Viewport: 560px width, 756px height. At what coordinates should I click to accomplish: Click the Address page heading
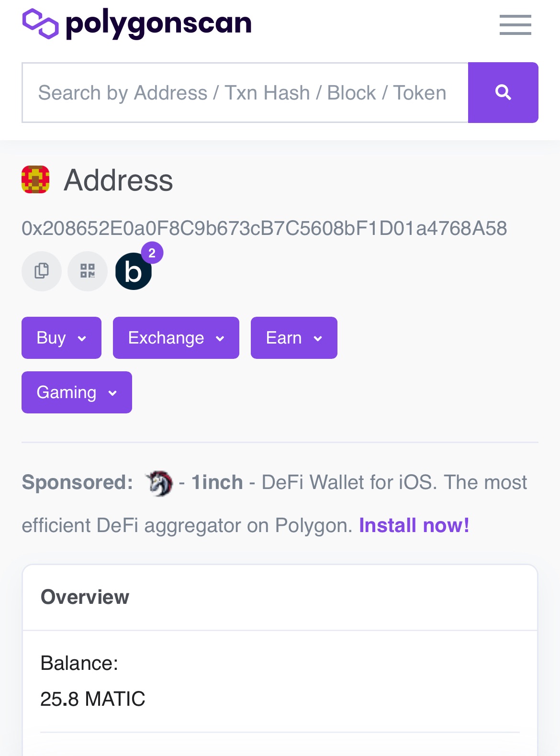(x=118, y=180)
